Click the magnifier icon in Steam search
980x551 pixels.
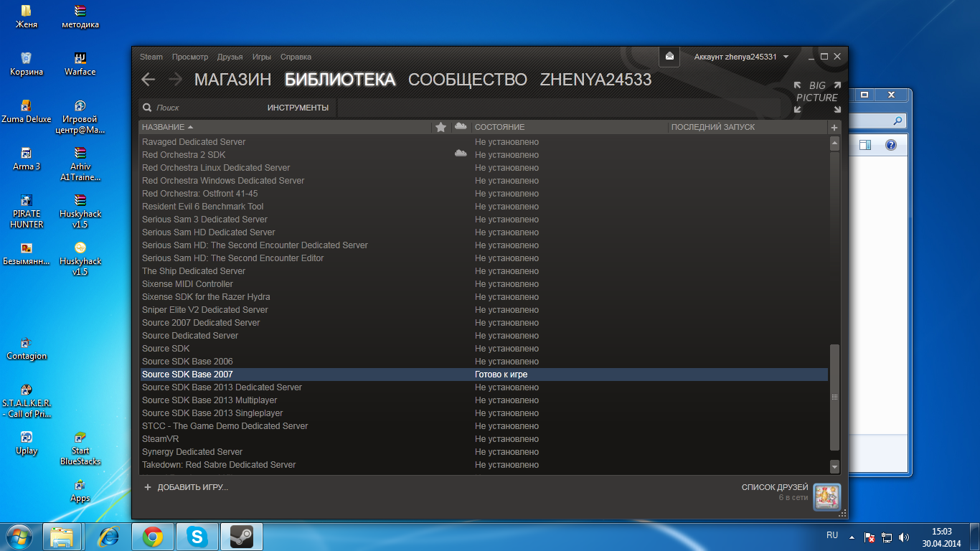point(147,108)
